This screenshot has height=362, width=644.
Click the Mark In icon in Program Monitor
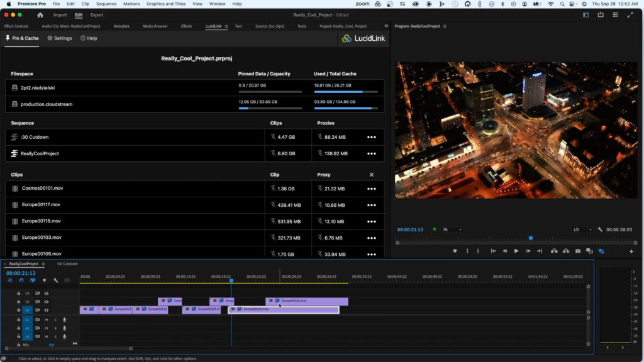[x=467, y=252]
